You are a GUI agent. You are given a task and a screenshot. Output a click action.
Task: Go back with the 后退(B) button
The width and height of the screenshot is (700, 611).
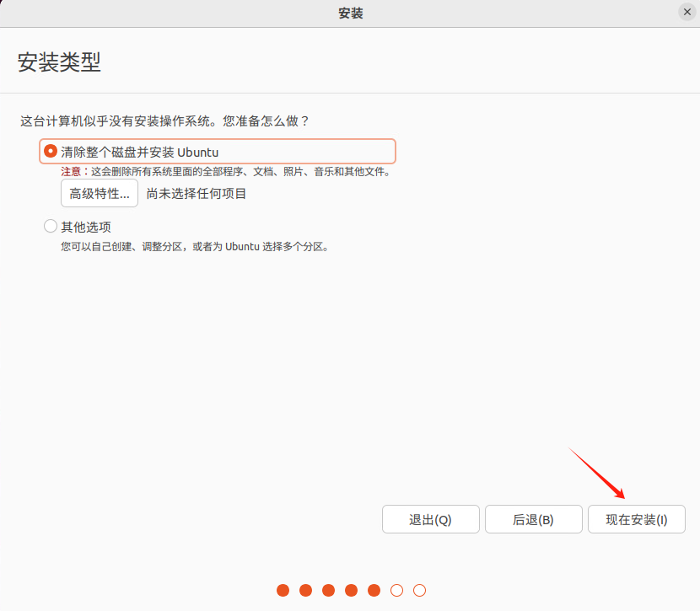click(x=534, y=519)
